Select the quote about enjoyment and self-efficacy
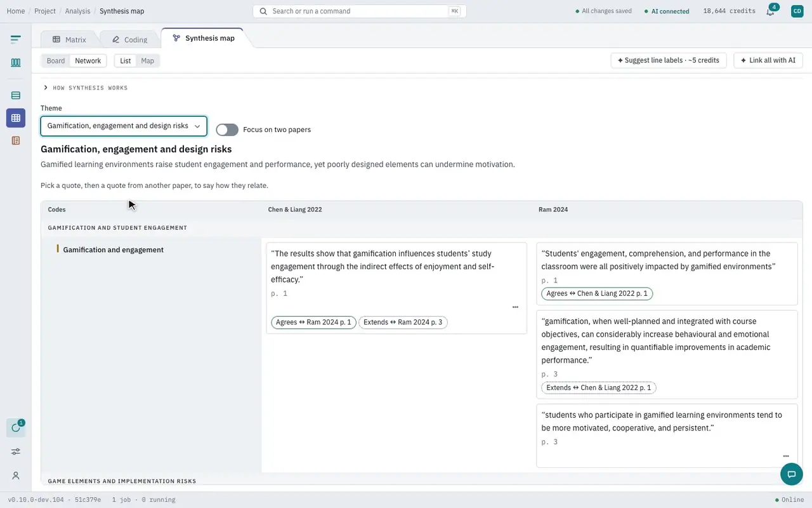The image size is (812, 508). tap(396, 288)
